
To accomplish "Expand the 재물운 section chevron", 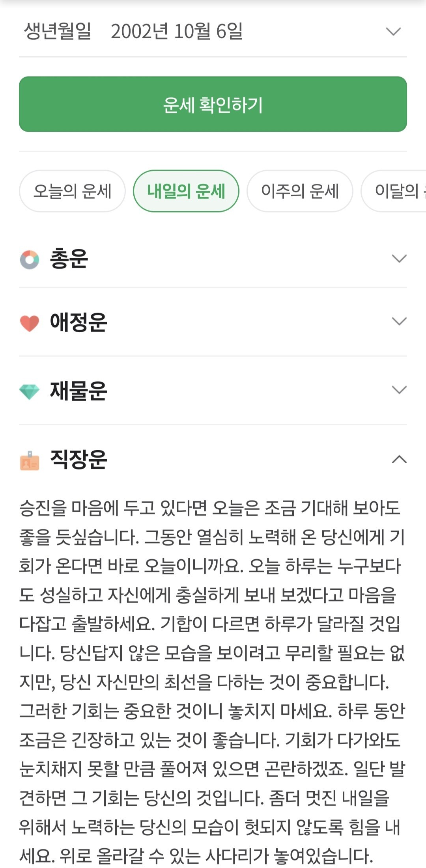I will (x=399, y=390).
